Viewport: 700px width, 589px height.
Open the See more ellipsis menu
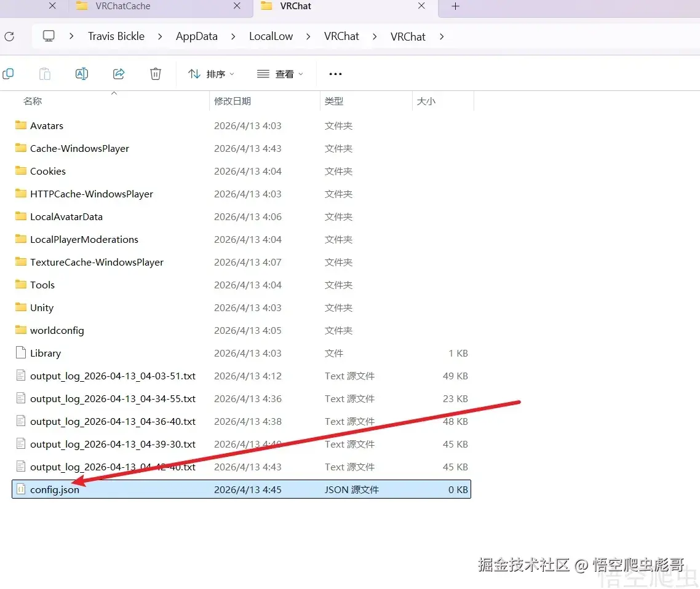click(335, 74)
